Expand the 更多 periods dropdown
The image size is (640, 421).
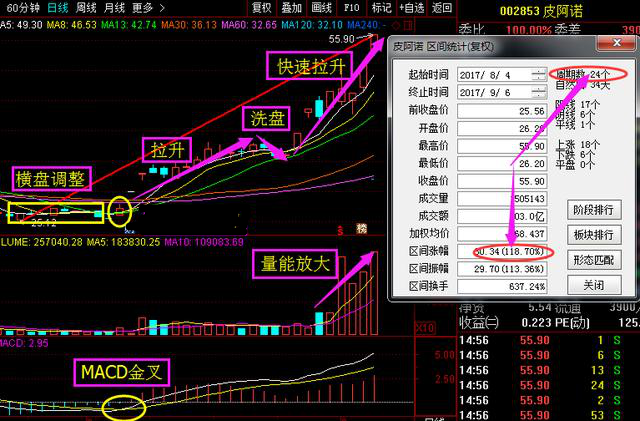click(x=148, y=7)
